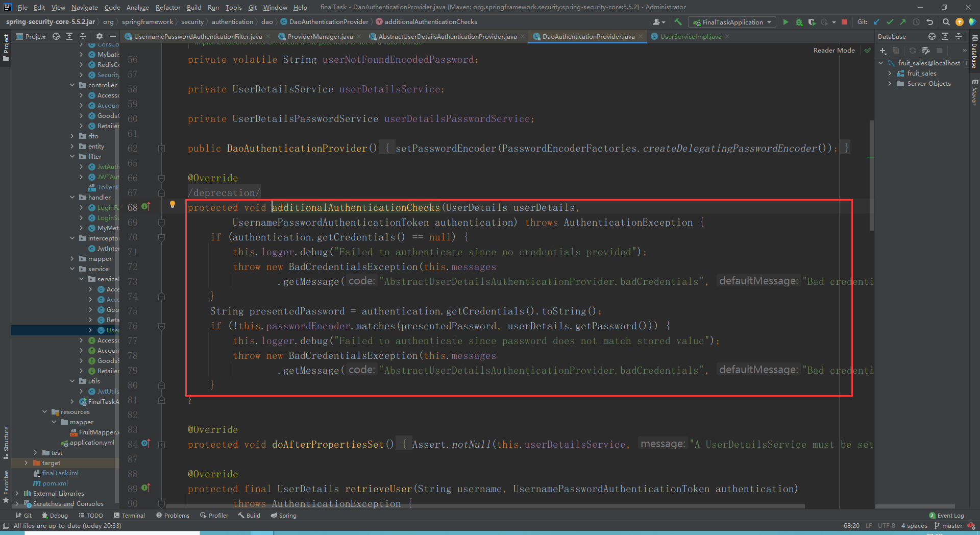980x535 pixels.
Task: Open the Terminal tool window
Action: click(129, 516)
